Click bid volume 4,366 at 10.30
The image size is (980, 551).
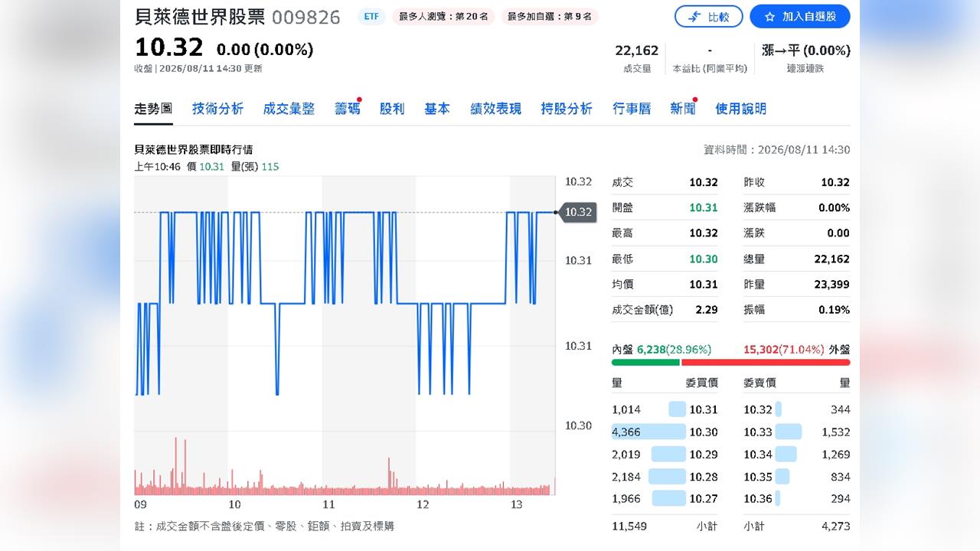pos(626,432)
